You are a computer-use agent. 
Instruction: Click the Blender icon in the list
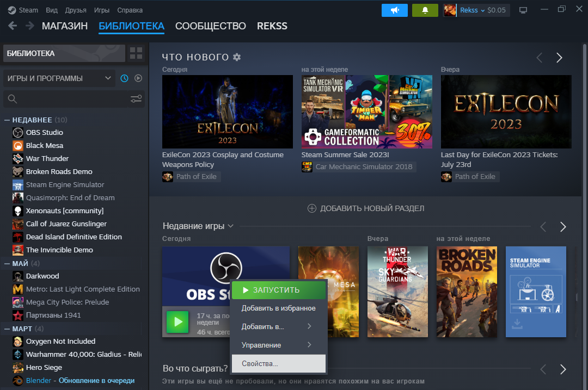tap(17, 381)
